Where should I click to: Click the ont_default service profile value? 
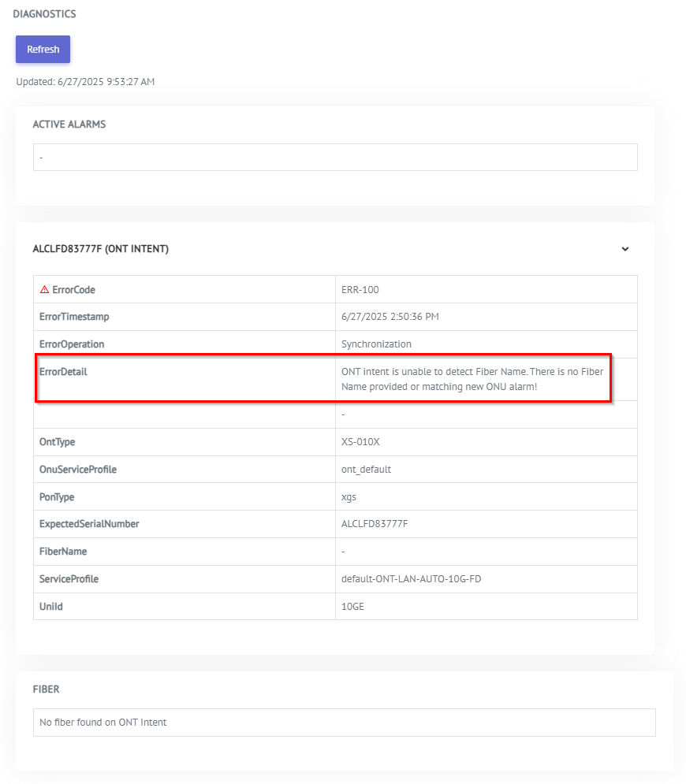366,470
